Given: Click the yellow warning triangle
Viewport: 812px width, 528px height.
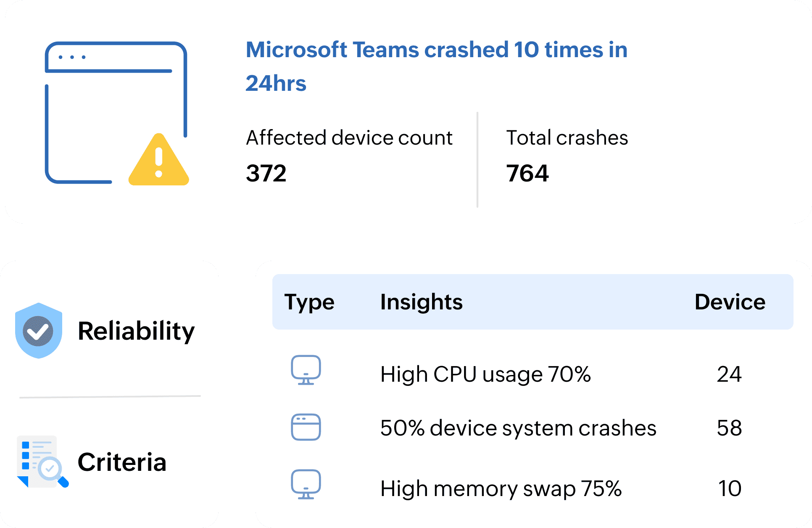Looking at the screenshot, I should tap(159, 162).
